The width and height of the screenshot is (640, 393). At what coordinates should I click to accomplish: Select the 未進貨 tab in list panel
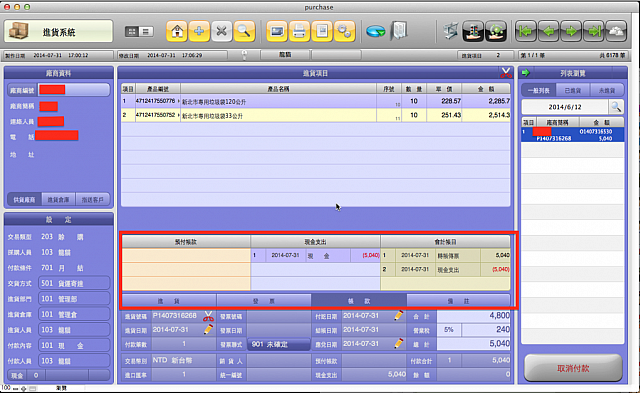coord(607,90)
